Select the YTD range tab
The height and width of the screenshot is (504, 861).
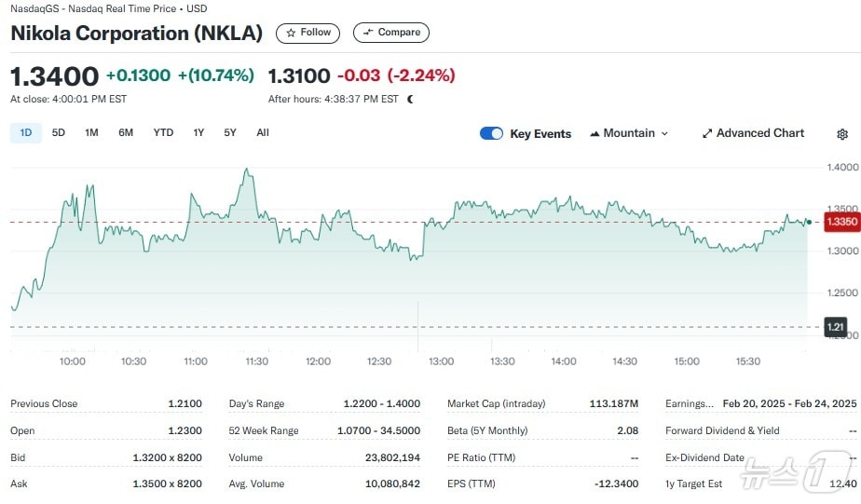click(163, 132)
